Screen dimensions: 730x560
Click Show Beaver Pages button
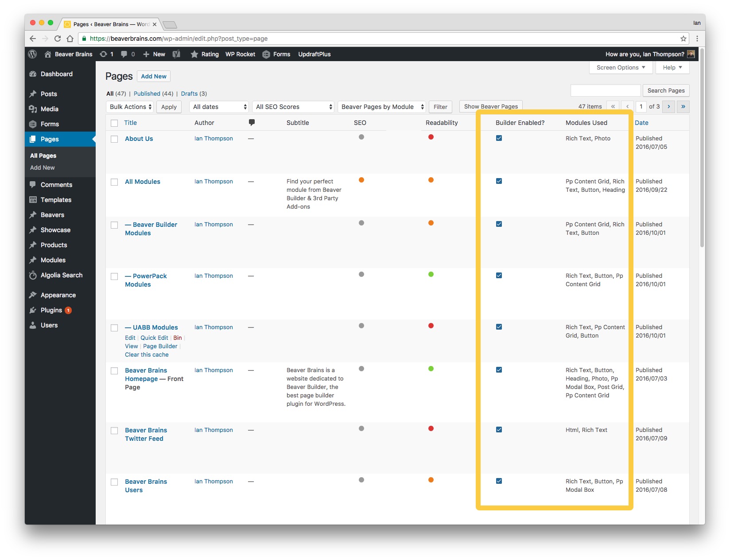491,106
